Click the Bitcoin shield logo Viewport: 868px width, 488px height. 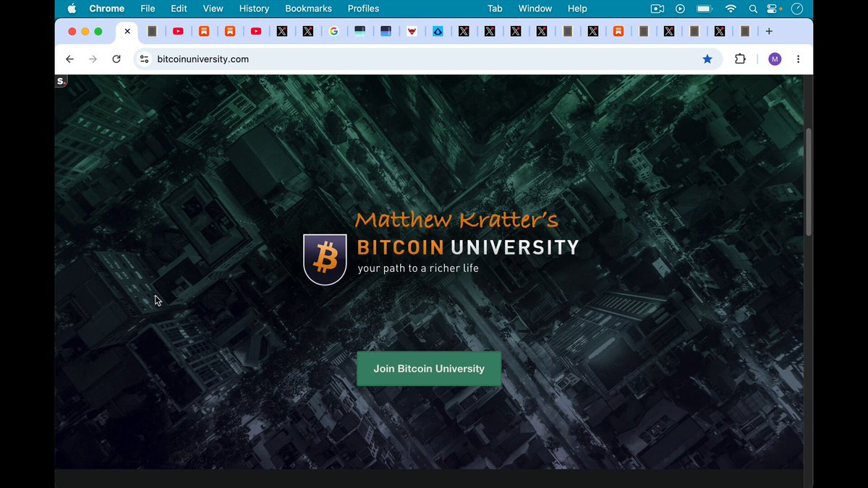(325, 259)
